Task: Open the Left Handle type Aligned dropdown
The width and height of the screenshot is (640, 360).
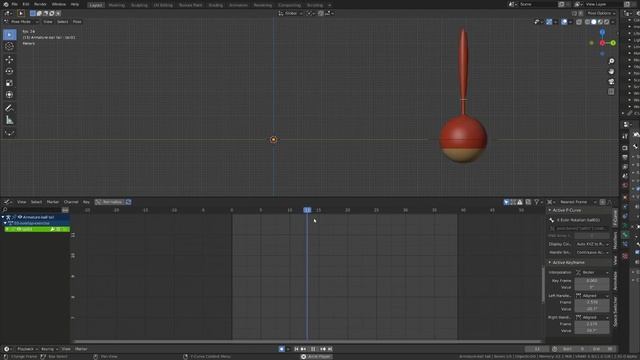Action: (592, 295)
